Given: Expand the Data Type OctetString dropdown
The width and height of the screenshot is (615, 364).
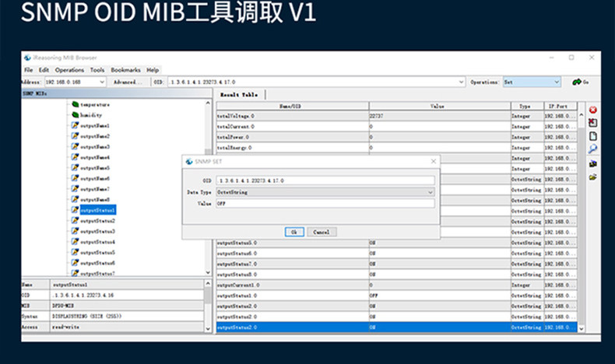Looking at the screenshot, I should 430,191.
